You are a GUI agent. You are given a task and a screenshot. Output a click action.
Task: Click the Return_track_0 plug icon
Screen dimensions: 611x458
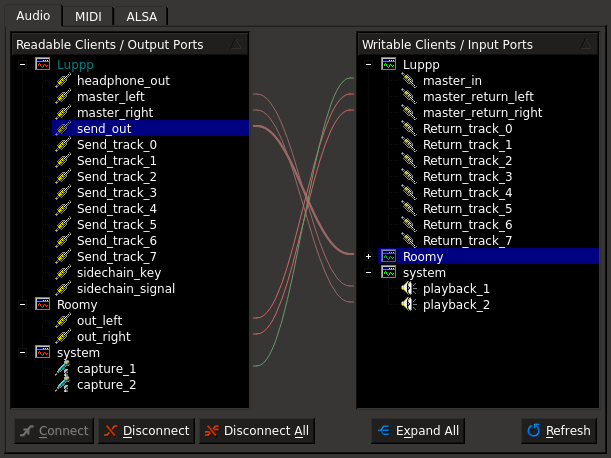409,129
